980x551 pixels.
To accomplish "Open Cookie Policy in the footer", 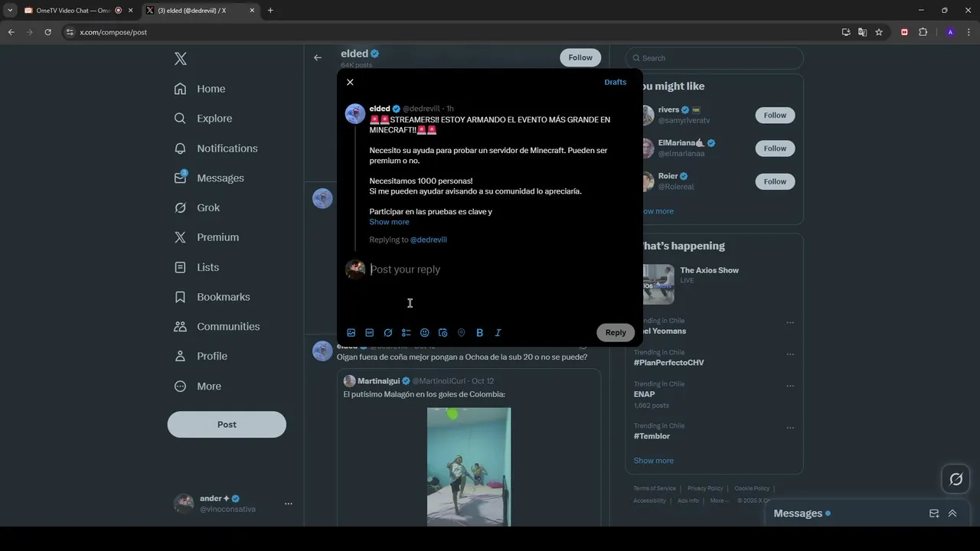I will click(x=752, y=488).
